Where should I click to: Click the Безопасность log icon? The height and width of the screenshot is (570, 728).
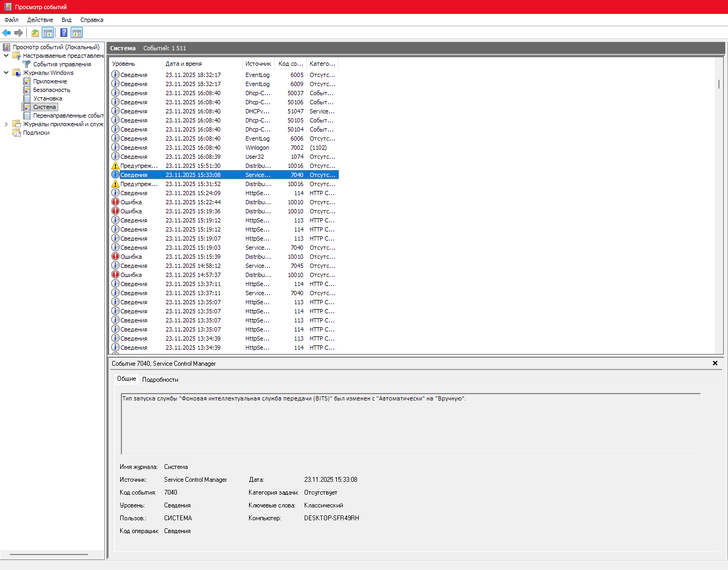pyautogui.click(x=27, y=90)
